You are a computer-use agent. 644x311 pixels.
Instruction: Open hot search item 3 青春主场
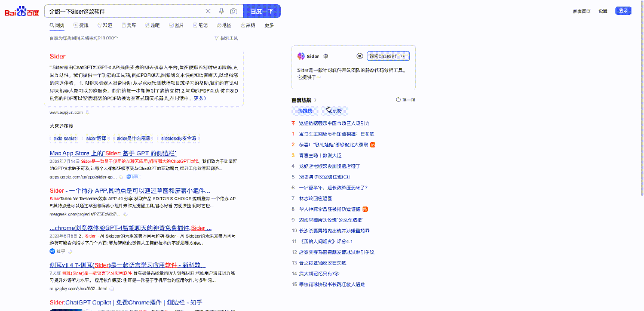(x=320, y=155)
